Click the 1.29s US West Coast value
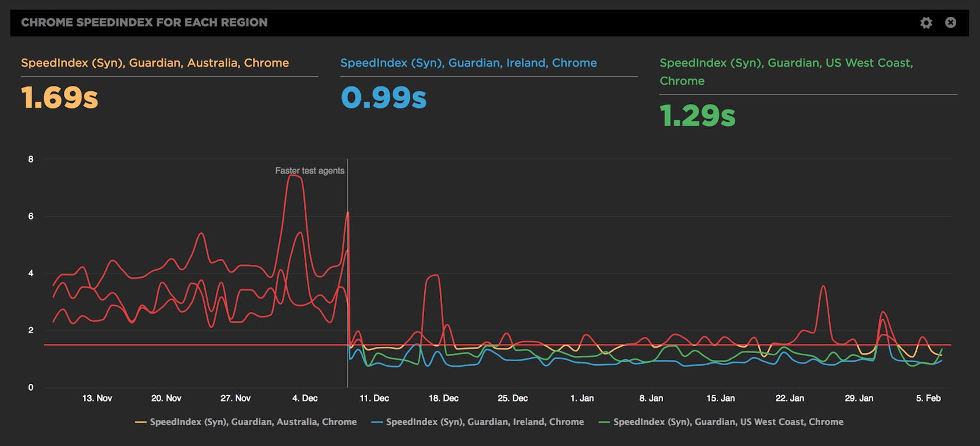Image resolution: width=980 pixels, height=446 pixels. pyautogui.click(x=697, y=116)
